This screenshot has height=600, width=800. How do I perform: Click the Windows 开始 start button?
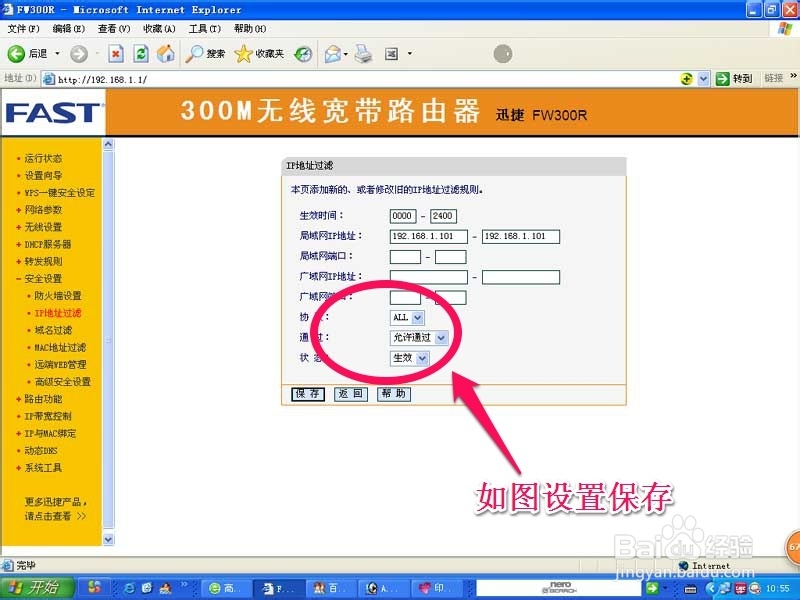pos(38,588)
